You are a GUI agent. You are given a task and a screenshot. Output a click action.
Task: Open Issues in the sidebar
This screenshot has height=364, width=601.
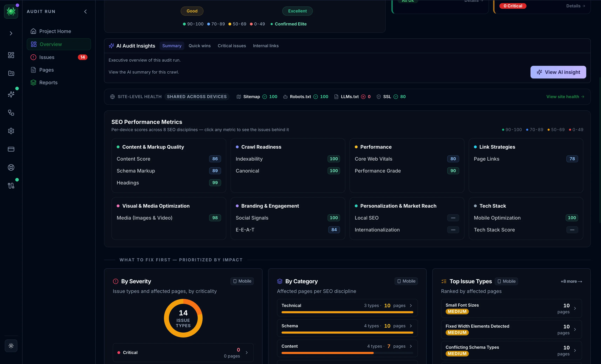tap(59, 57)
